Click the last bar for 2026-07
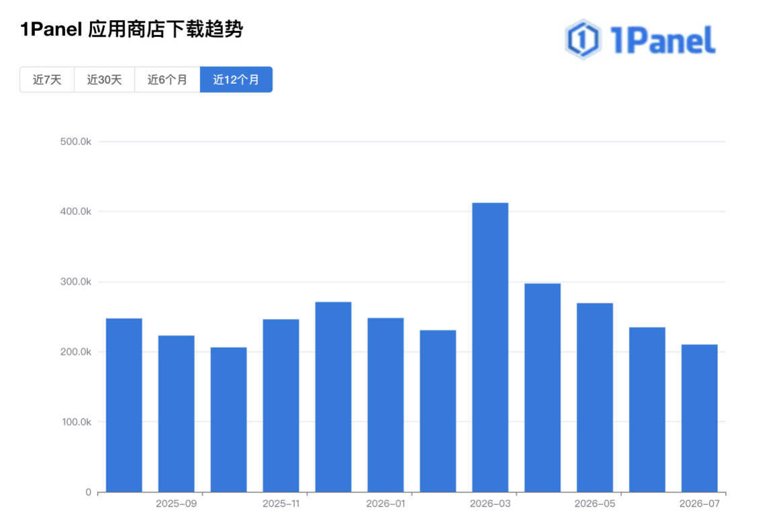775x532 pixels. click(x=699, y=418)
